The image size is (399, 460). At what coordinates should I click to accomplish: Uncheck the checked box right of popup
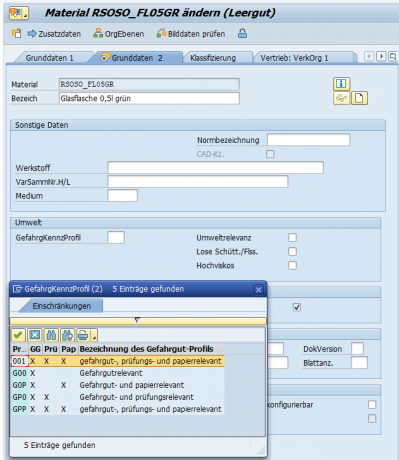pyautogui.click(x=297, y=307)
